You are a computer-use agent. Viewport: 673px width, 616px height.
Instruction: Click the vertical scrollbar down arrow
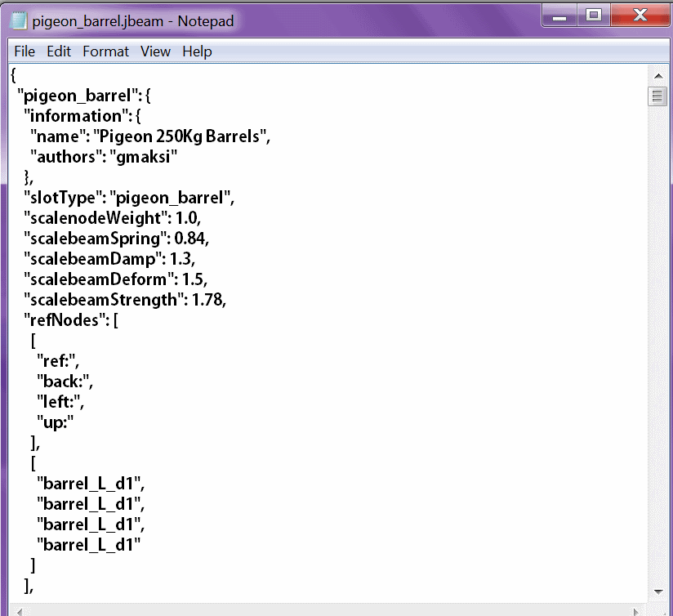tap(658, 592)
